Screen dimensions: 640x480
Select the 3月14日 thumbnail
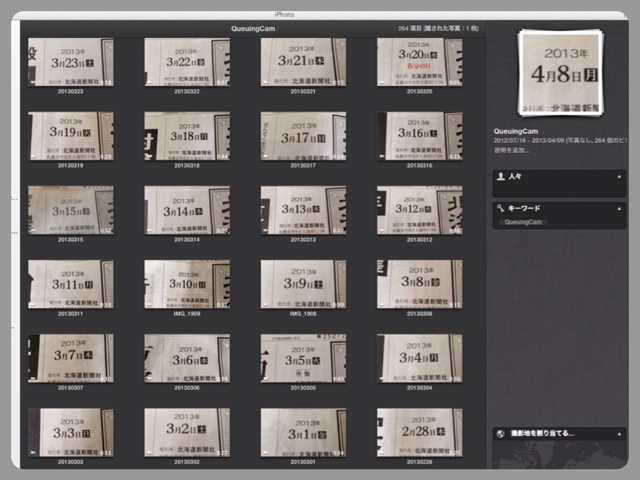187,210
